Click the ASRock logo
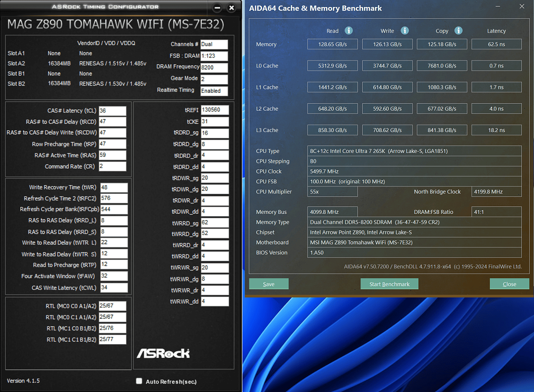This screenshot has width=534, height=392. (x=163, y=353)
